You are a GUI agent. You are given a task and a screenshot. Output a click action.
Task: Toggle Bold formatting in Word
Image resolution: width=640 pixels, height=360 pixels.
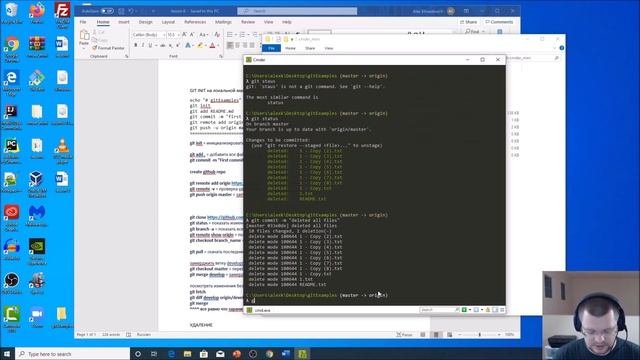pyautogui.click(x=136, y=45)
